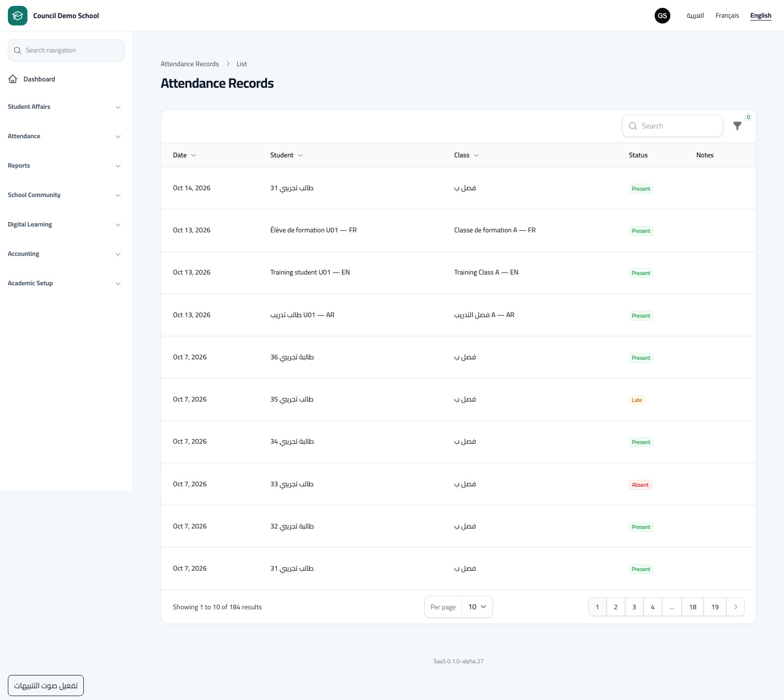The width and height of the screenshot is (784, 700).
Task: Open the table filter funnel icon
Action: click(737, 126)
